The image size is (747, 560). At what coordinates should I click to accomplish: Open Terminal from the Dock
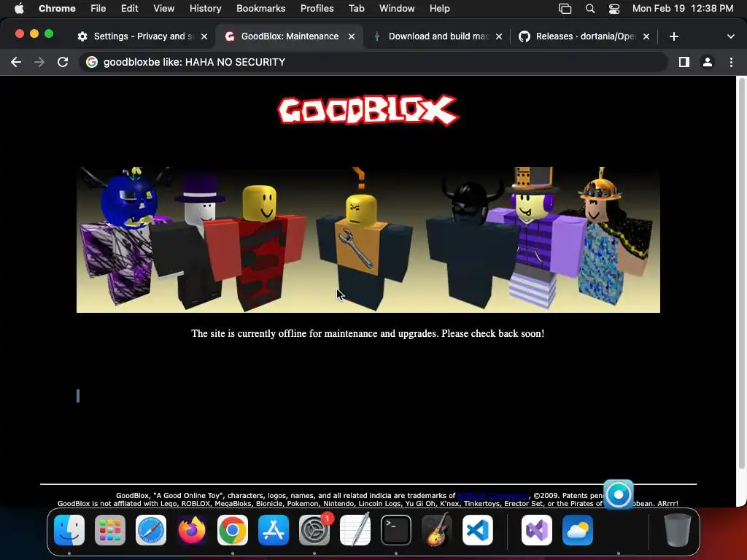[396, 530]
